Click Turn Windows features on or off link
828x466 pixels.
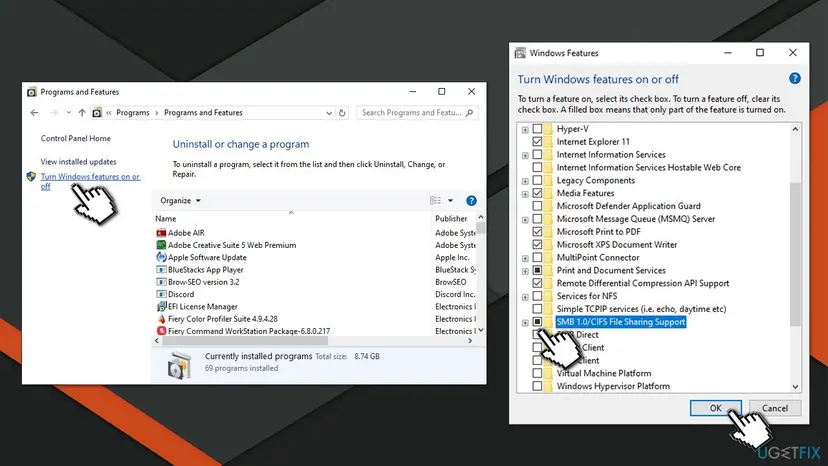(x=90, y=181)
